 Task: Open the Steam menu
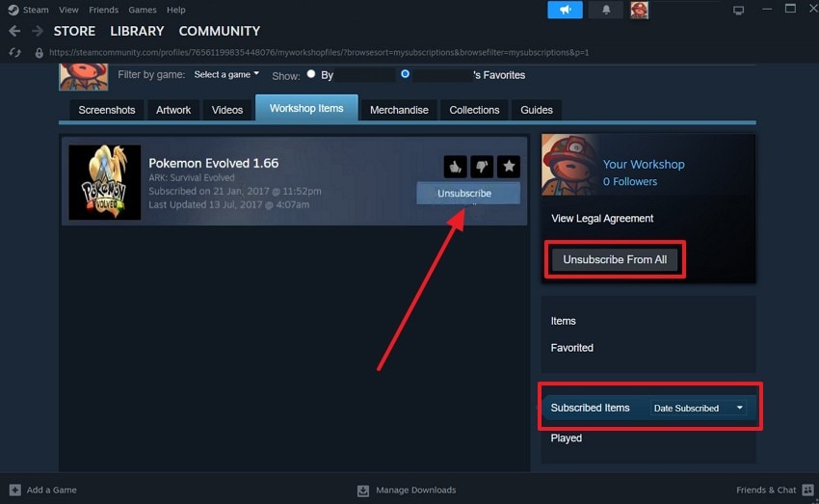point(36,10)
